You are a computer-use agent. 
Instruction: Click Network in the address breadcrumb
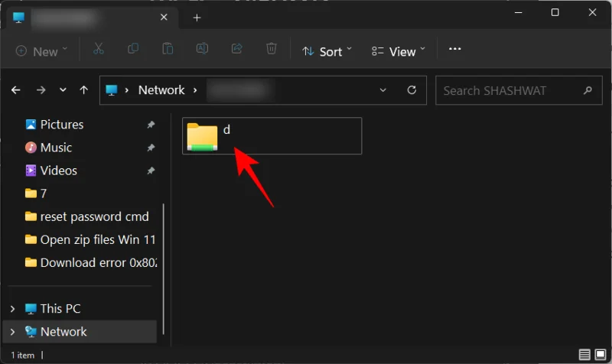[161, 90]
